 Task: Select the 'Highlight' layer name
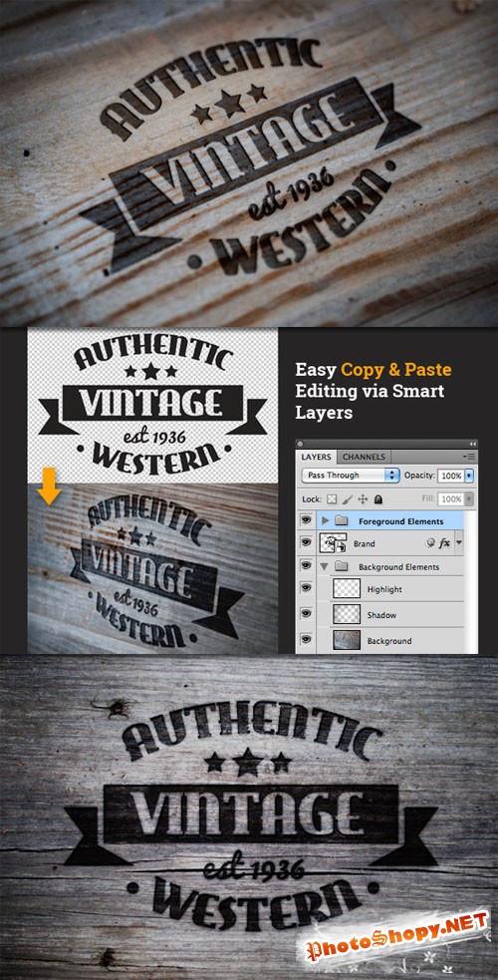[384, 589]
